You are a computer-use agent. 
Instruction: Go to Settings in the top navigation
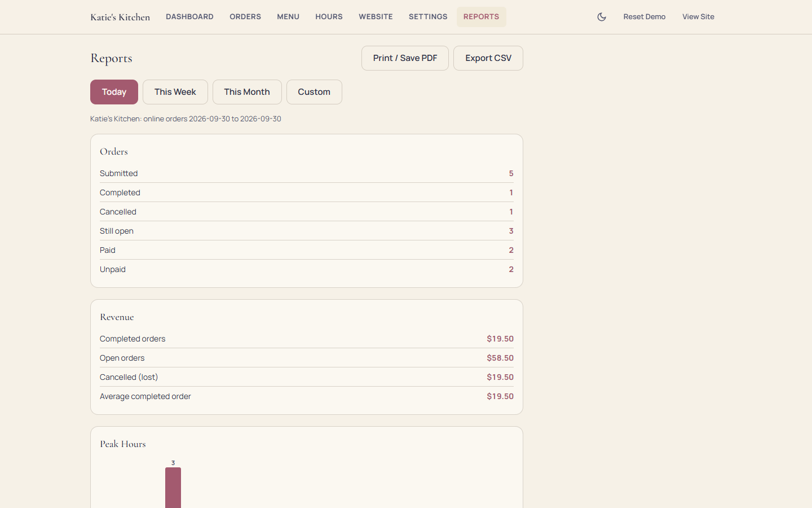coord(428,17)
